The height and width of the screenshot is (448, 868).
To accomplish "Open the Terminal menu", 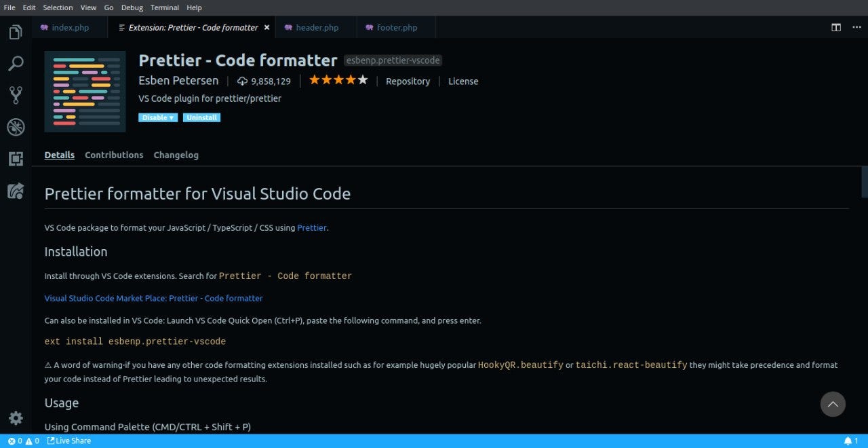I will tap(164, 7).
